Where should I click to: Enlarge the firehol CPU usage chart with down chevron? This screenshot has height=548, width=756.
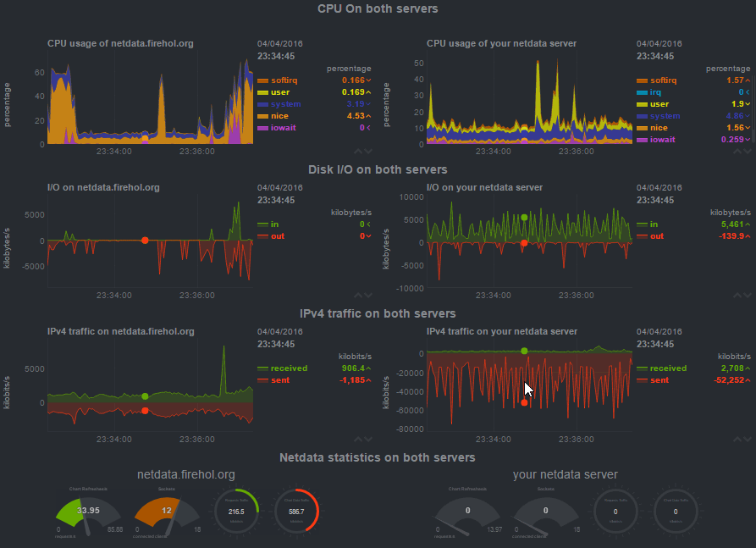click(368, 152)
